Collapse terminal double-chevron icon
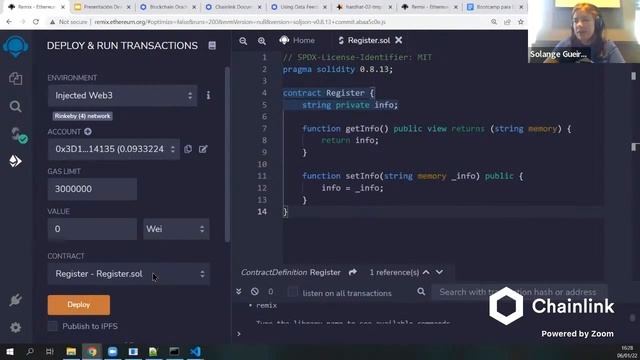This screenshot has width=640, height=360. coord(239,291)
